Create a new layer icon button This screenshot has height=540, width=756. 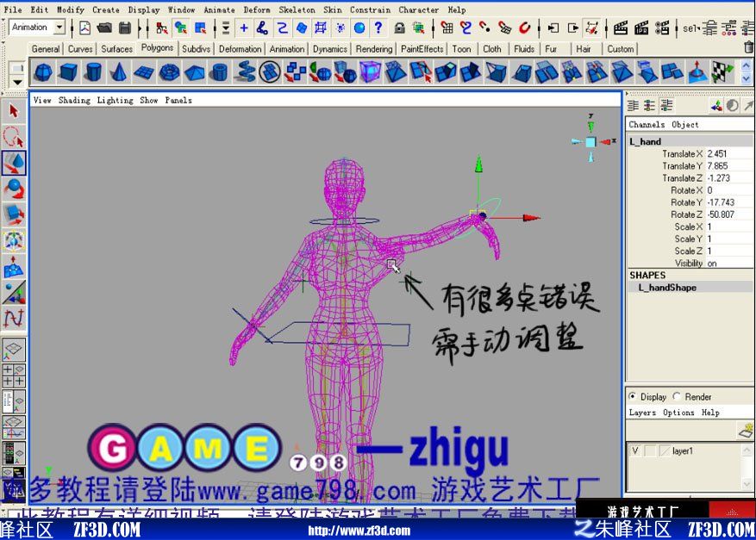point(746,430)
